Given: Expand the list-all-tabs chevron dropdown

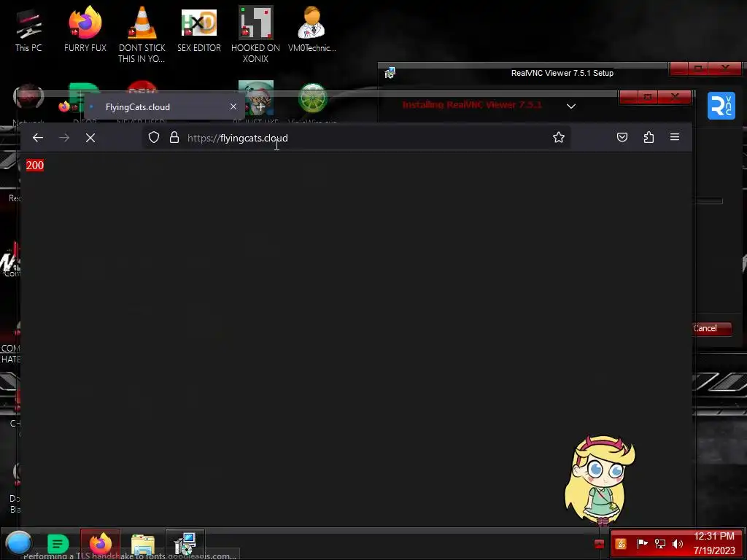Looking at the screenshot, I should click(570, 106).
